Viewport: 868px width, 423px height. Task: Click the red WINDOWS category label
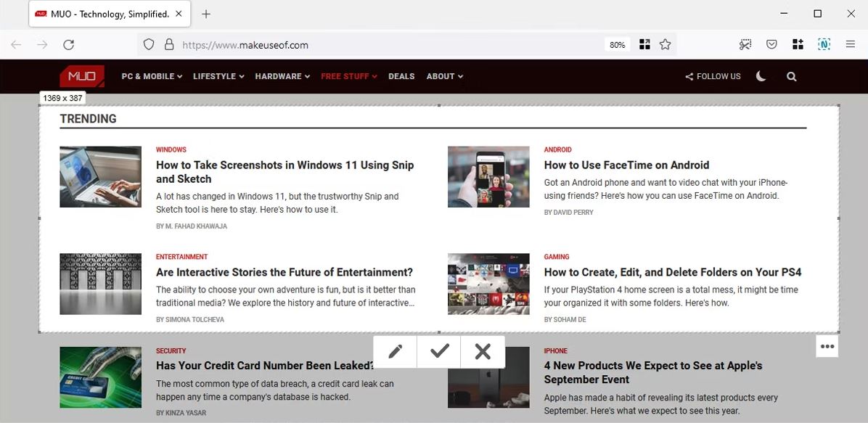(171, 149)
